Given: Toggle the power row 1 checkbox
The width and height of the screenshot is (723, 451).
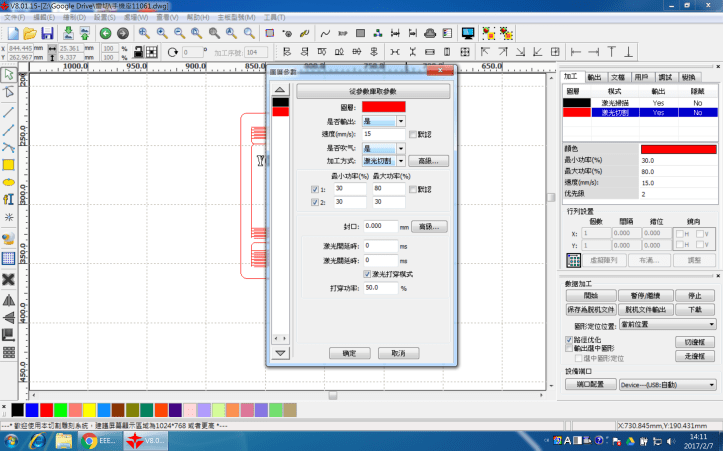Looking at the screenshot, I should pyautogui.click(x=315, y=189).
